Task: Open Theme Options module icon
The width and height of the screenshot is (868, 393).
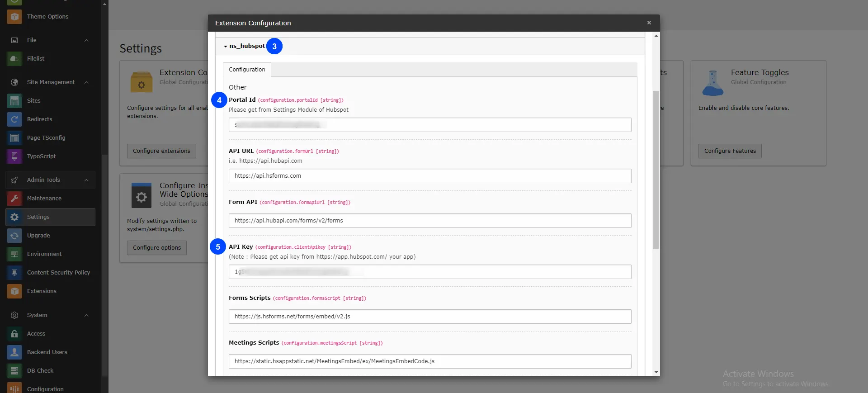Action: (x=14, y=17)
